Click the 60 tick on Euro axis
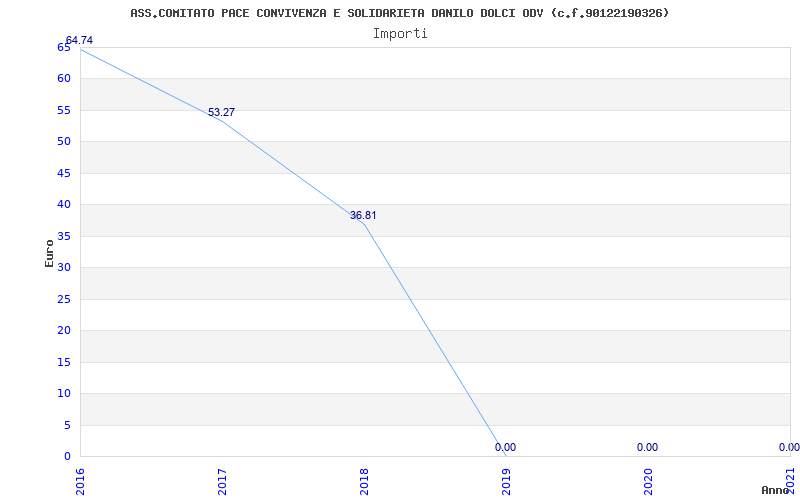This screenshot has width=800, height=500. point(63,79)
